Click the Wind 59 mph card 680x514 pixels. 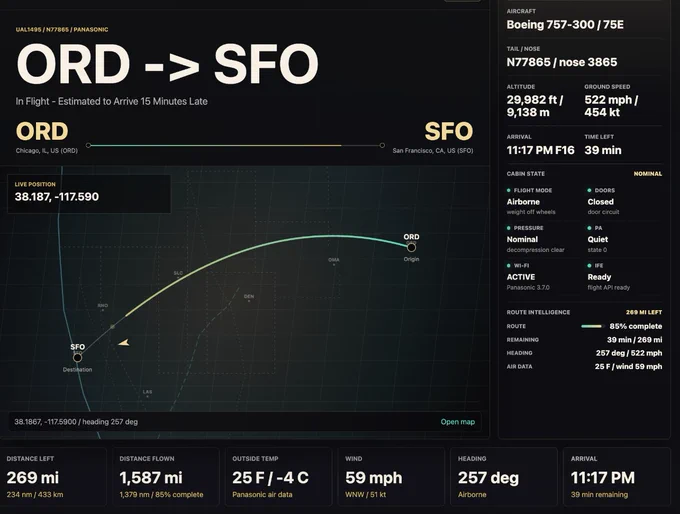(x=391, y=477)
